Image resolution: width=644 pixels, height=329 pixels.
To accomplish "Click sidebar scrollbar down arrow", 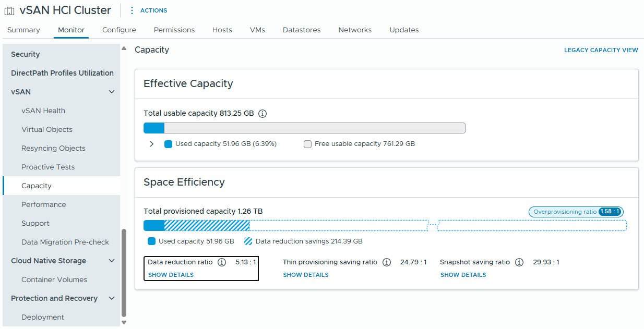I will coord(124,323).
